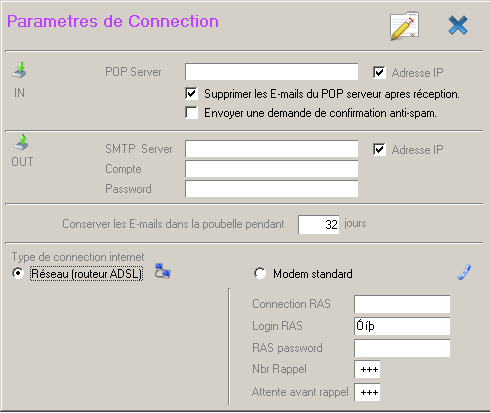
Task: Click the green upload arrow OUT icon
Action: (21, 142)
